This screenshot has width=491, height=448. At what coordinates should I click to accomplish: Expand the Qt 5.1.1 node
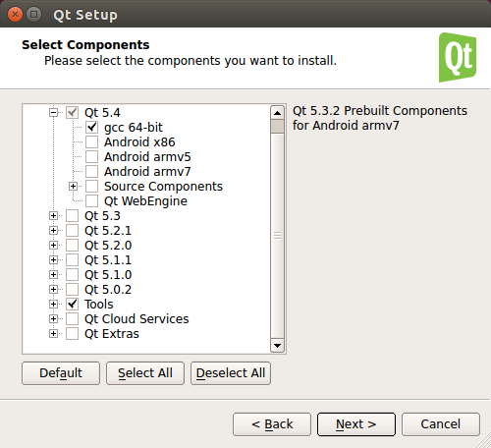click(53, 260)
